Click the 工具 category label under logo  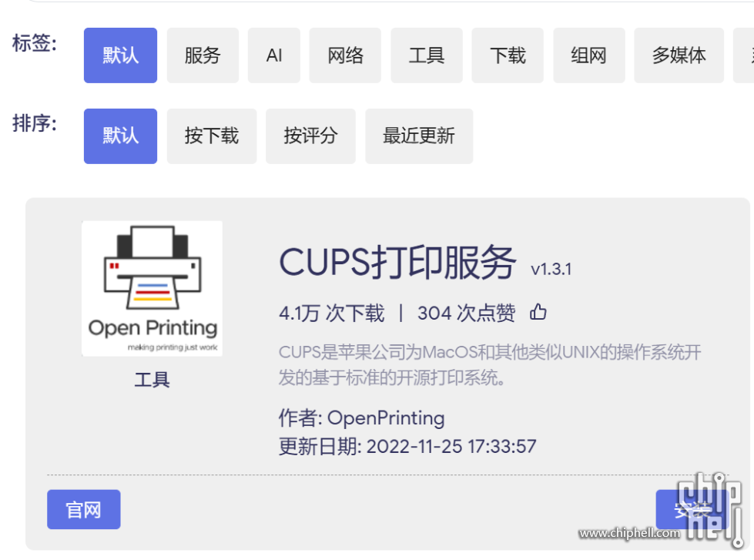[x=152, y=380]
